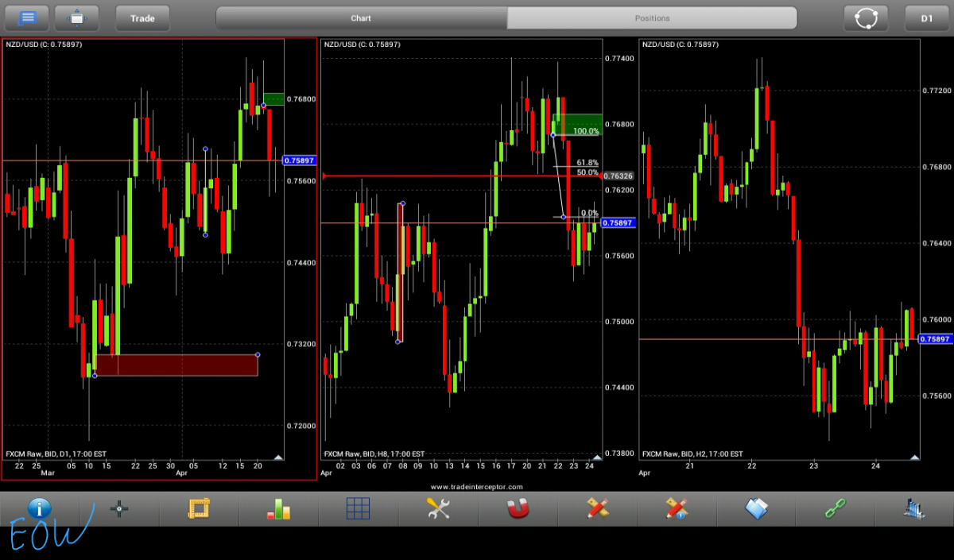The image size is (954, 560).
Task: Expand the D1 chart corner triangle
Action: tap(278, 457)
